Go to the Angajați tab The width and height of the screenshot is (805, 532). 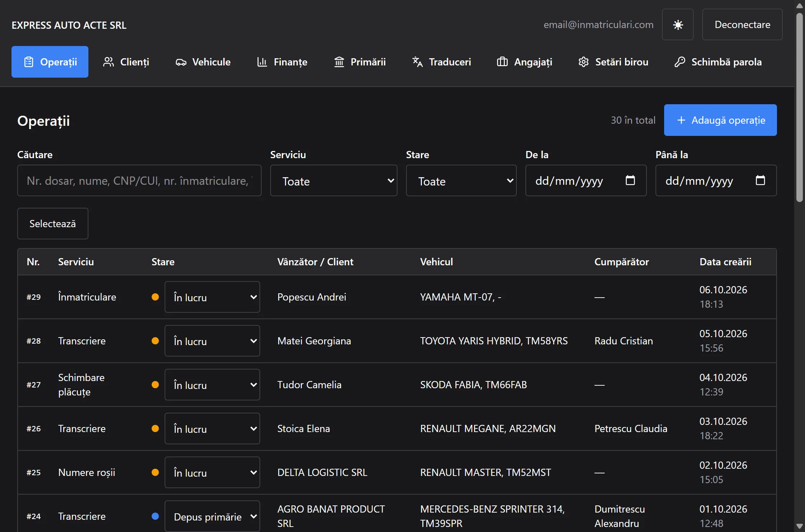pyautogui.click(x=525, y=62)
